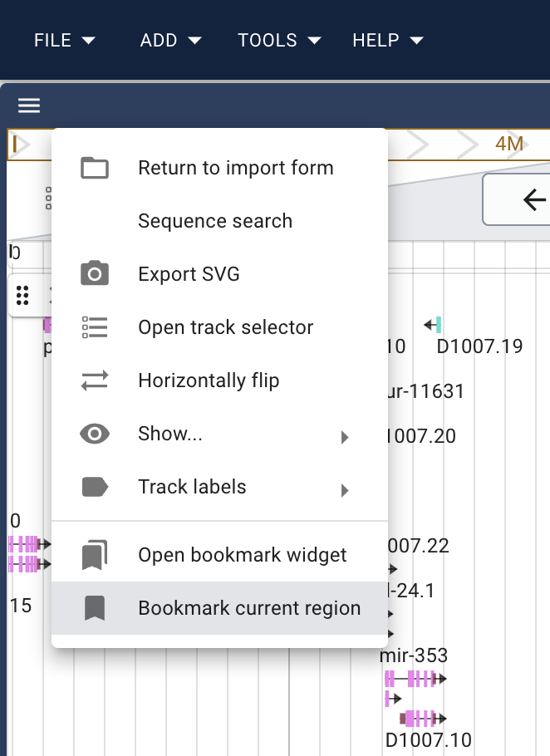Click the bookmarks stack icon

[95, 555]
